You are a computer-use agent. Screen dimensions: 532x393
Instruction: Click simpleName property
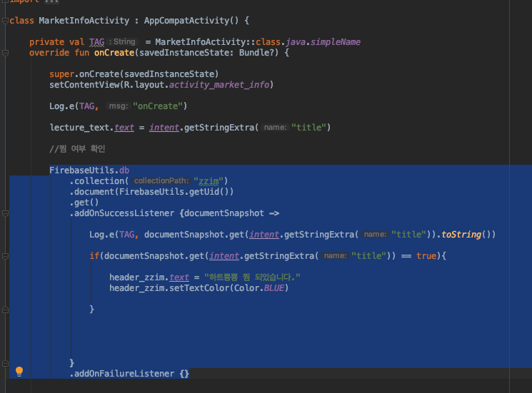coord(336,42)
